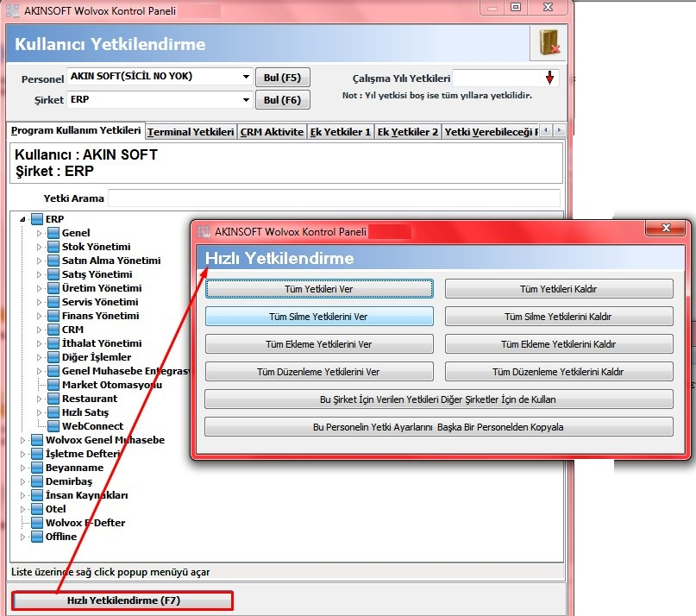The height and width of the screenshot is (616, 696).
Task: Toggle the Genel permission box
Action: coord(53,233)
